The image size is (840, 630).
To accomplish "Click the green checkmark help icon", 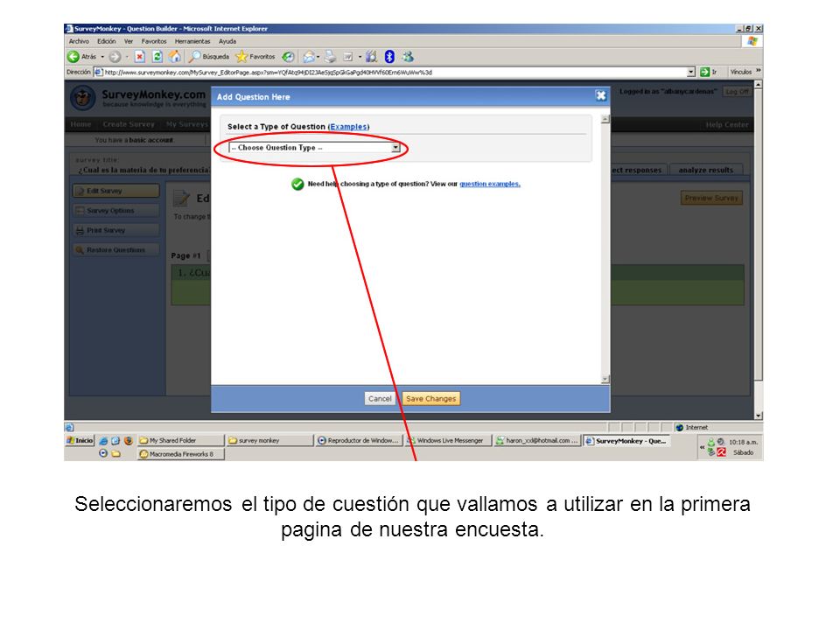I will (x=297, y=185).
